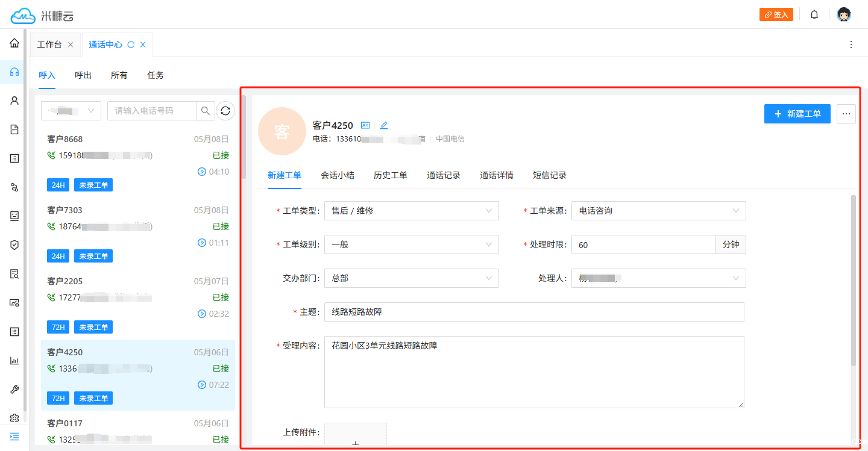Screen dimensions: 868x451
Task: Click the refresh button beside phone search
Action: click(x=225, y=111)
